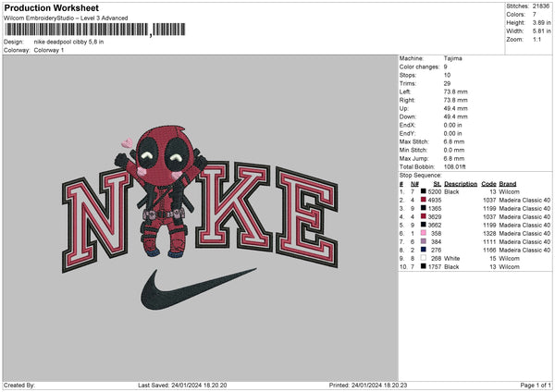Click code '1111' in stop row 7
Viewport: 555px width, 392px height.
[x=489, y=241]
